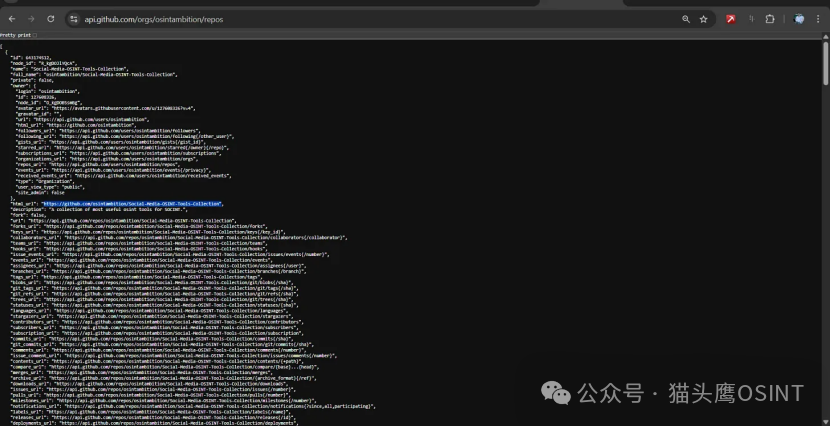Click the address bar URL api.github.com/orgs/osintambition/repos
The width and height of the screenshot is (830, 426).
(154, 19)
